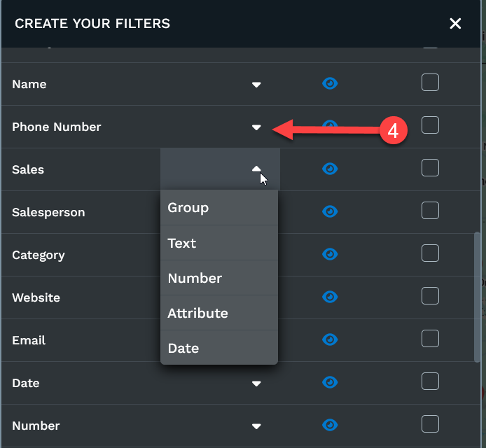Image resolution: width=486 pixels, height=448 pixels.
Task: Select the Text filter type option
Action: coord(219,243)
